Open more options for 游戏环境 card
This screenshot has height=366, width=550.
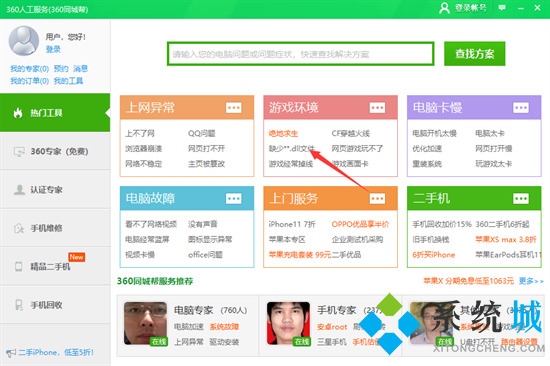pyautogui.click(x=377, y=107)
